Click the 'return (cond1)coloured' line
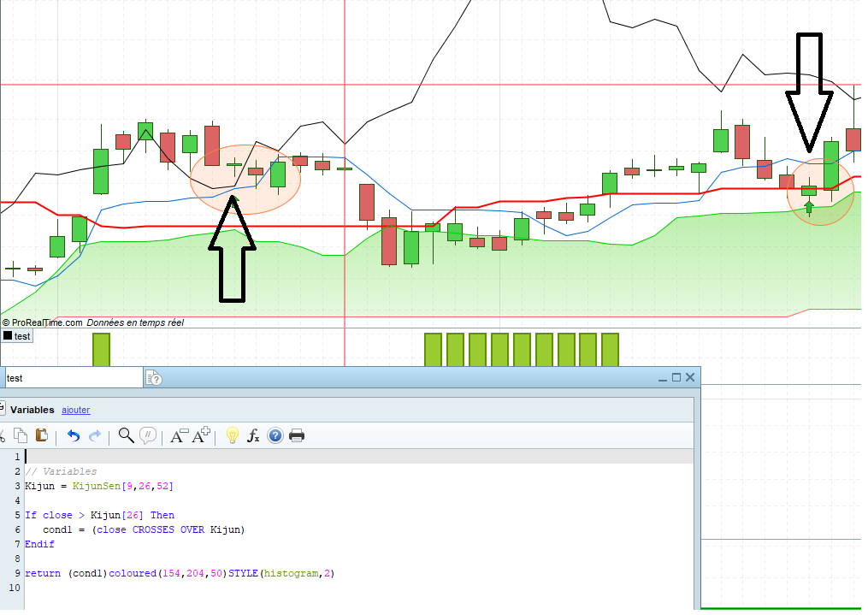Viewport: 868px width, 615px height. point(180,573)
